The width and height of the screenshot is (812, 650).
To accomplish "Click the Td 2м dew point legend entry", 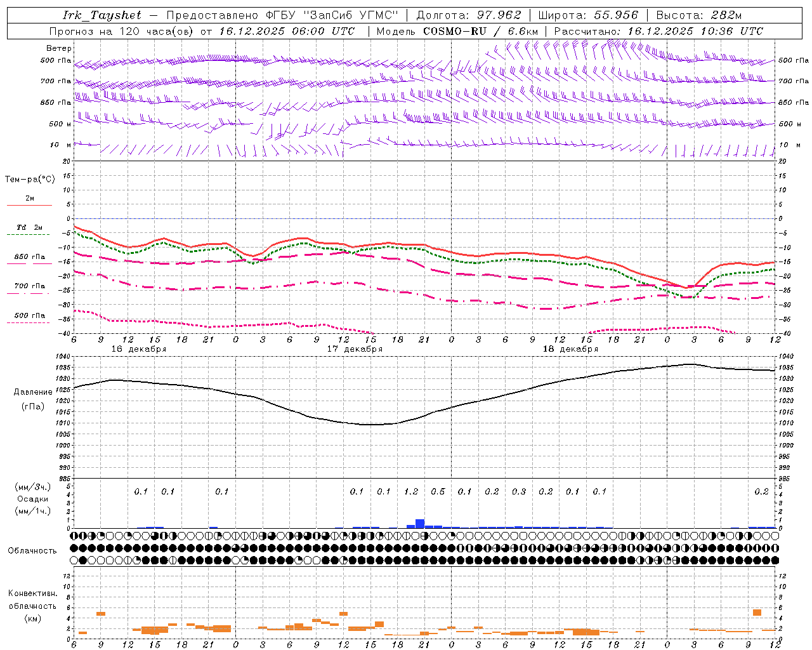I will 29,227.
